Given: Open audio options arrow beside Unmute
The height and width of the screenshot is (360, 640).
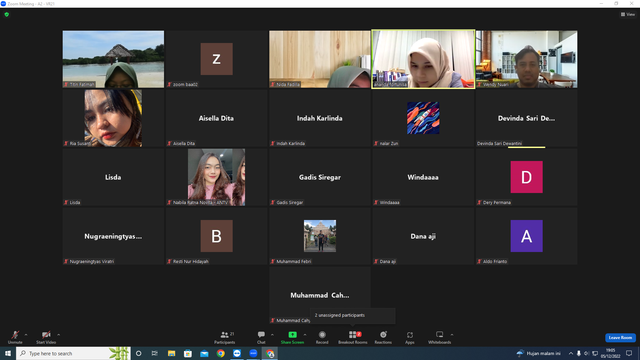Looking at the screenshot, I should click(26, 335).
